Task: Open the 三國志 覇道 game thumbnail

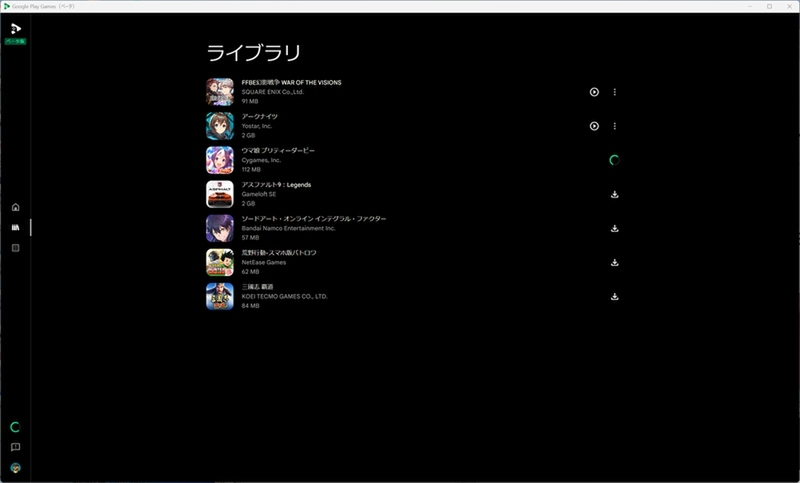Action: pyautogui.click(x=220, y=296)
